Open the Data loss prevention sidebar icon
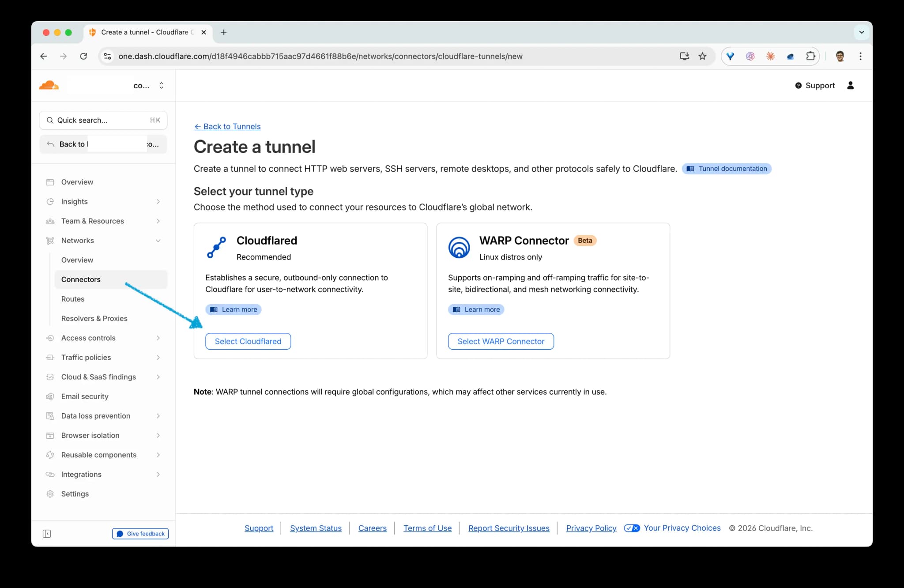Screen dimensions: 904x588 (x=50, y=416)
